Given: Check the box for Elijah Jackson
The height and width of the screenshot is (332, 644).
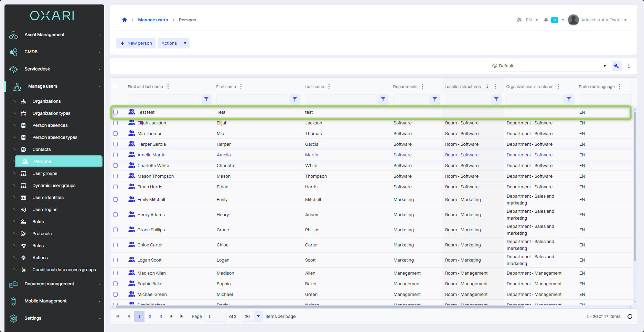Looking at the screenshot, I should (116, 123).
